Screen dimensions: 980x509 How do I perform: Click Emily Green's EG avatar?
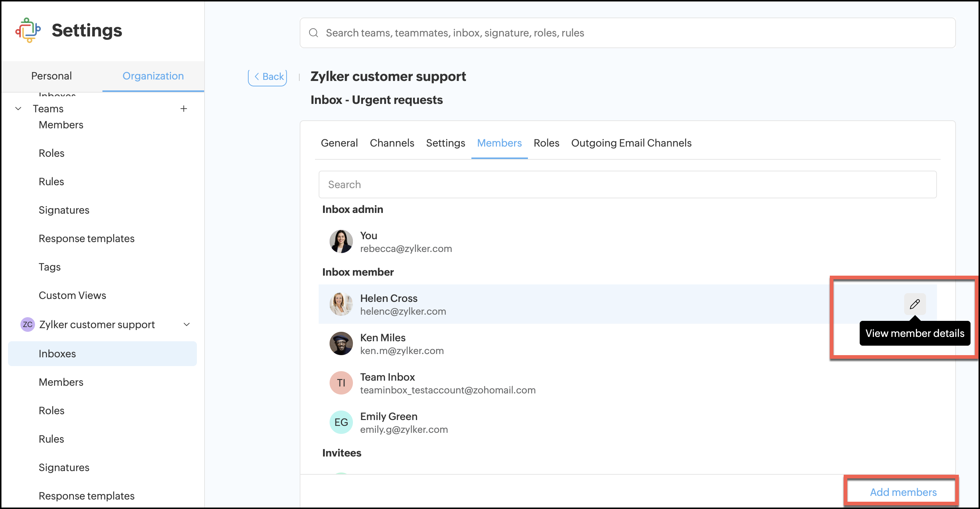(341, 422)
